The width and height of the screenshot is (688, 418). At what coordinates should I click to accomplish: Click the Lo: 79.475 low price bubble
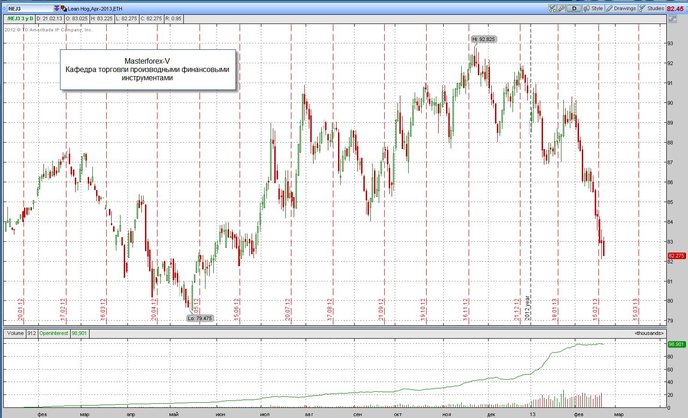(x=200, y=318)
